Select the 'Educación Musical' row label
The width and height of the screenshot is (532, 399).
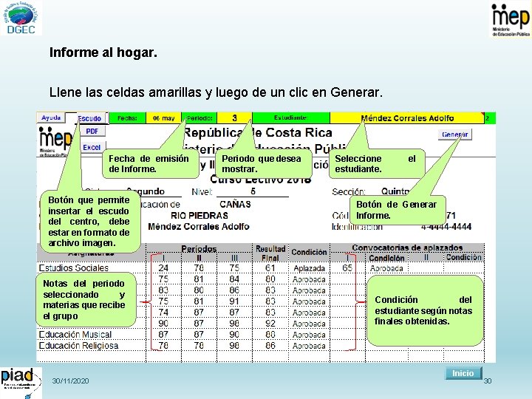(x=75, y=335)
